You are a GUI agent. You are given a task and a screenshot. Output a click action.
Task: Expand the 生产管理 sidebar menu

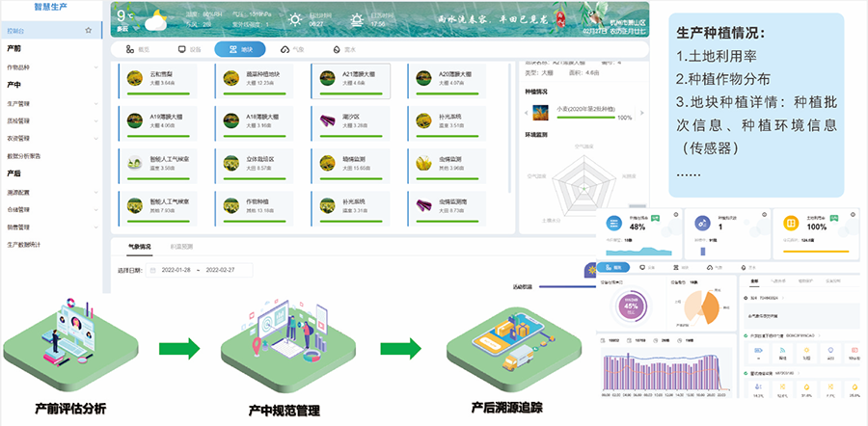click(x=51, y=103)
